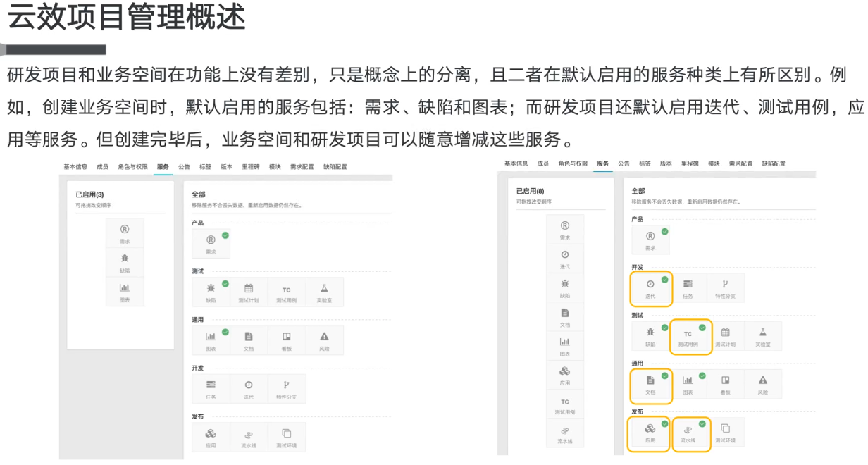Image resolution: width=868 pixels, height=465 pixels.
Task: Click 迭代 clock in right screenshot's 已启用(8) list
Action: 565,259
